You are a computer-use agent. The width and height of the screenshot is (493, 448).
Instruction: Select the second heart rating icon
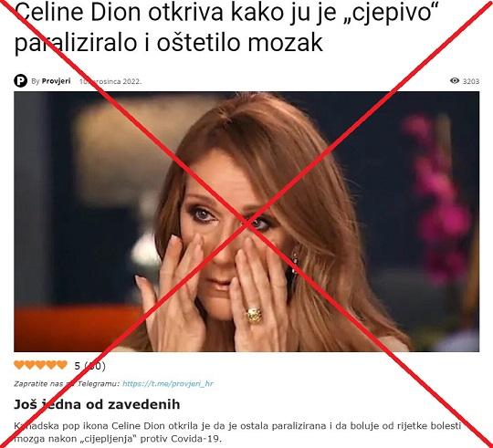(x=30, y=365)
